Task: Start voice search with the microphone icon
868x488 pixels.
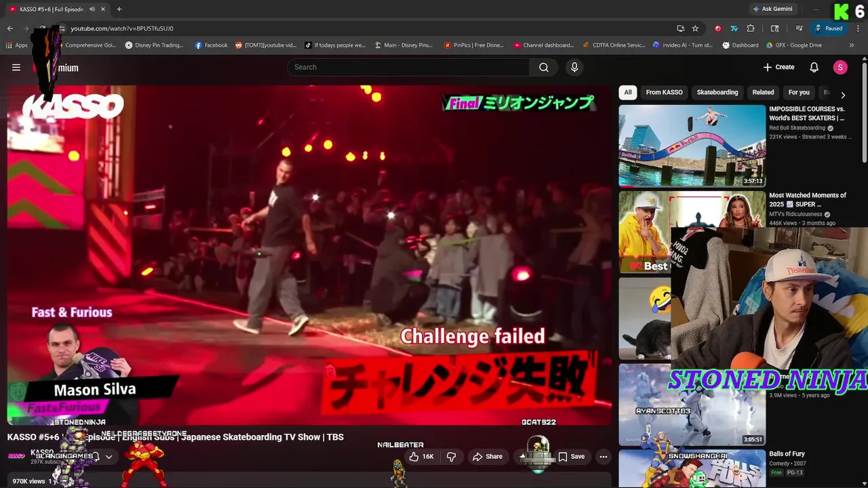Action: (574, 67)
